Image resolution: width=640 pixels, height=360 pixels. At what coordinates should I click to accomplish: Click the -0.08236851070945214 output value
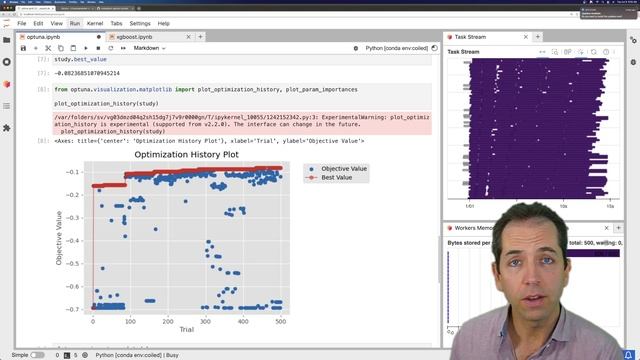coord(87,73)
